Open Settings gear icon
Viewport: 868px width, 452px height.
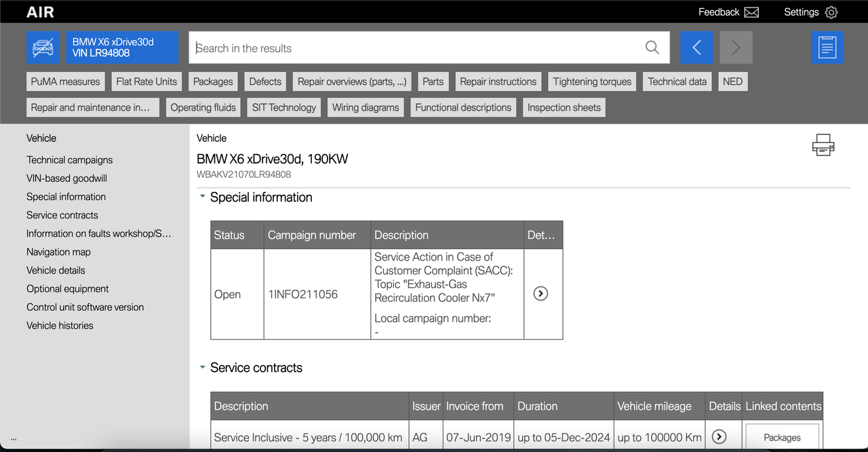click(831, 12)
